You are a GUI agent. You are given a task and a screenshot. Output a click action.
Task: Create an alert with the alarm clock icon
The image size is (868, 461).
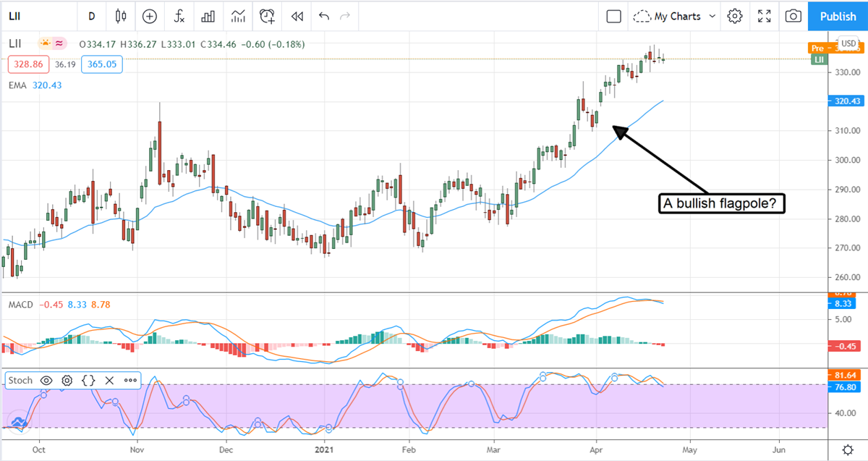coord(268,16)
